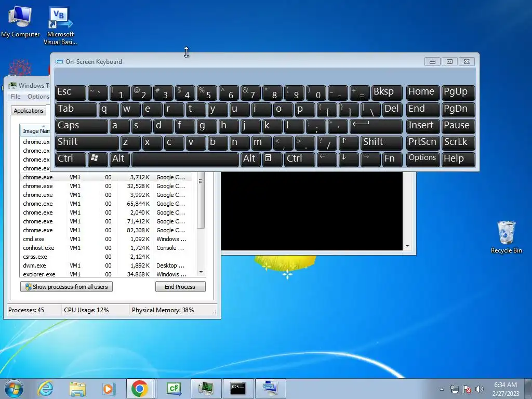
Task: Click Show processes from all users
Action: tap(66, 287)
